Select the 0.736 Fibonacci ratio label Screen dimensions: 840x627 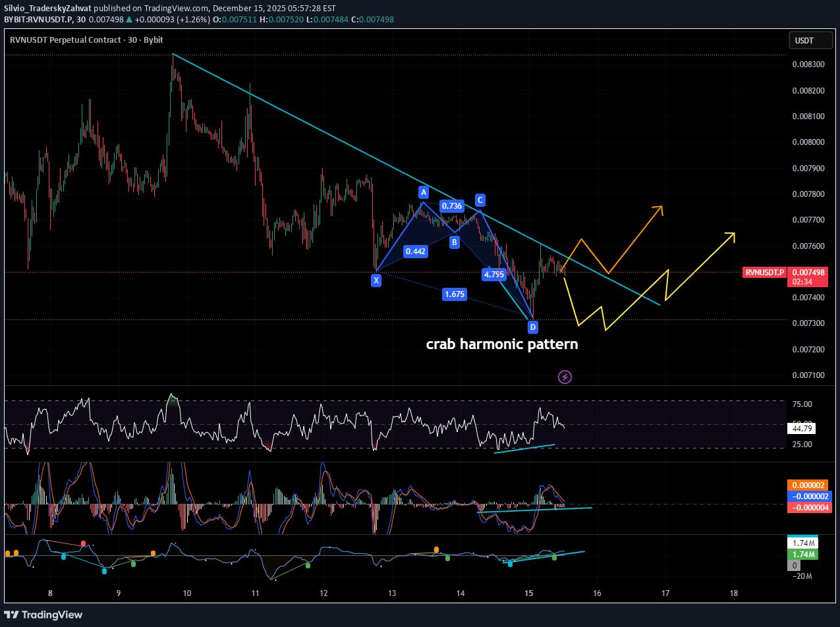[452, 206]
